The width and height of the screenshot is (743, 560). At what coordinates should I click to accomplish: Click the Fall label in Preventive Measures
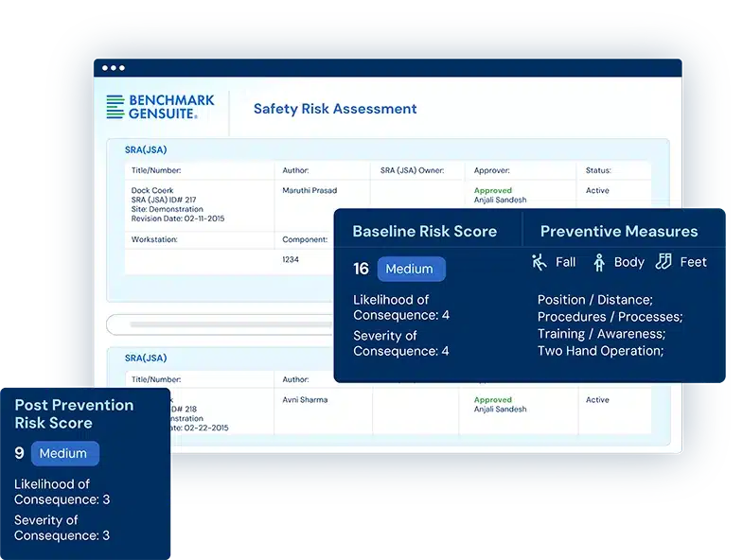pyautogui.click(x=565, y=262)
